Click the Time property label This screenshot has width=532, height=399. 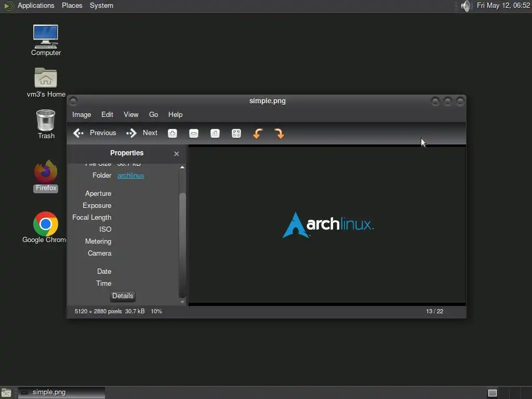click(x=103, y=283)
